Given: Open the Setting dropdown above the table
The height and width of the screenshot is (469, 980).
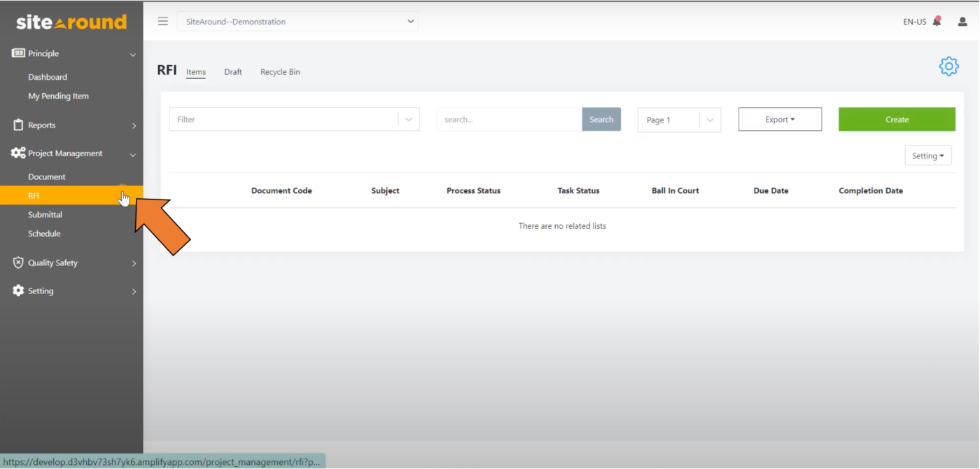Looking at the screenshot, I should click(x=927, y=155).
